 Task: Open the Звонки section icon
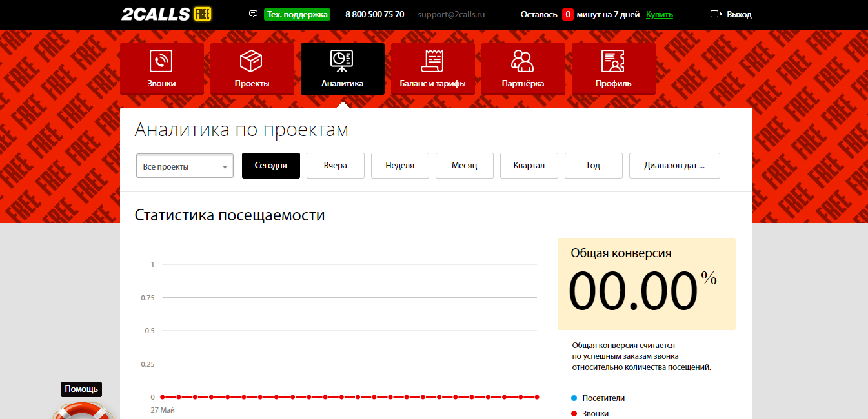pyautogui.click(x=162, y=61)
